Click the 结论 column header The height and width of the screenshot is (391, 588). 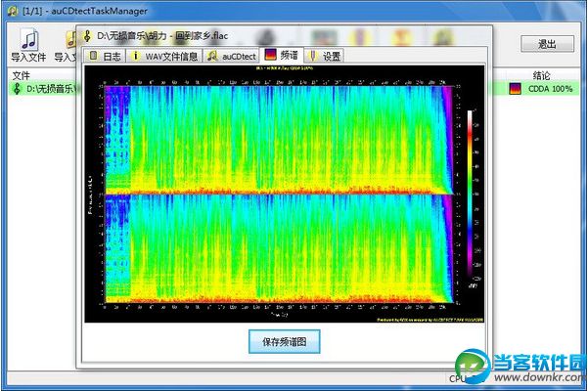click(541, 75)
